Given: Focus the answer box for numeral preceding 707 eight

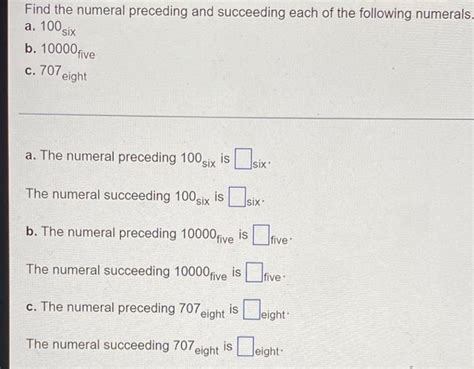Looking at the screenshot, I should click(251, 310).
